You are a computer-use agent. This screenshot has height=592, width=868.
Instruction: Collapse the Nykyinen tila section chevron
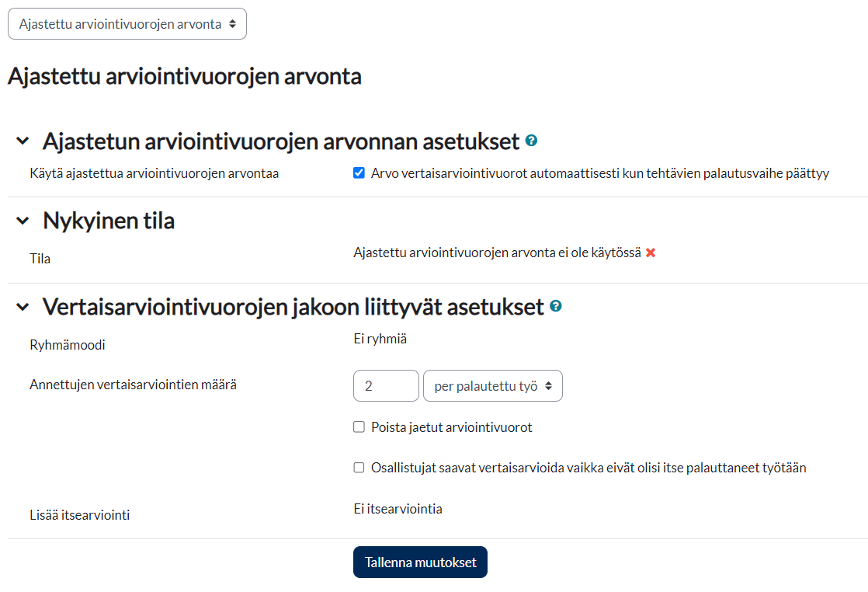click(x=23, y=221)
